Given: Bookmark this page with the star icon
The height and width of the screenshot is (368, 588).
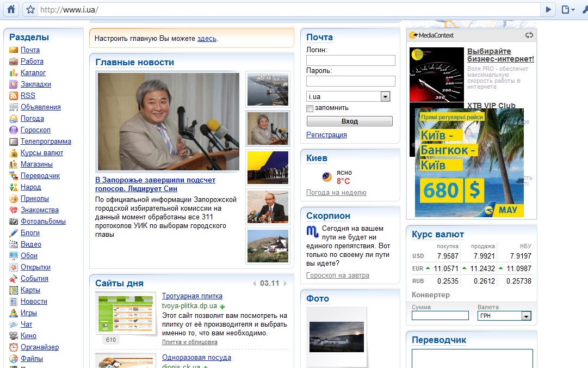Looking at the screenshot, I should (x=30, y=9).
